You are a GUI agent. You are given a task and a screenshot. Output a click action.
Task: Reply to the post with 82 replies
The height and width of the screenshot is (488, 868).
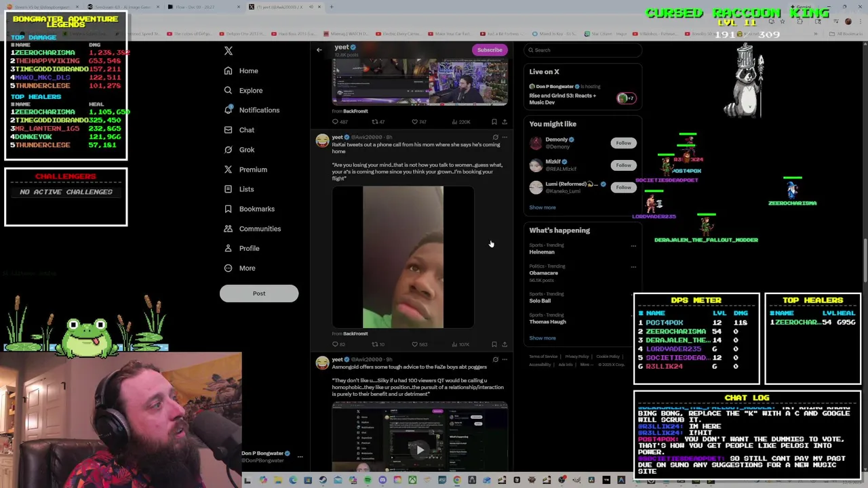pos(338,344)
